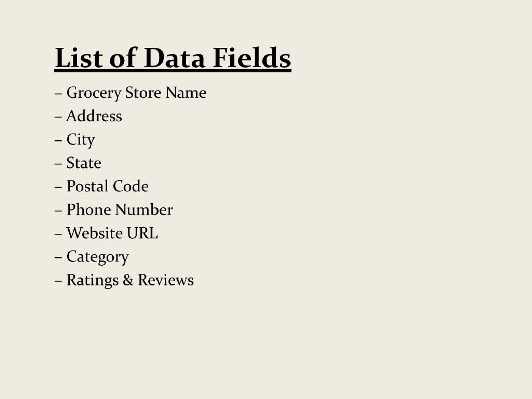Click the 'List of Data Fields' heading

(x=173, y=58)
